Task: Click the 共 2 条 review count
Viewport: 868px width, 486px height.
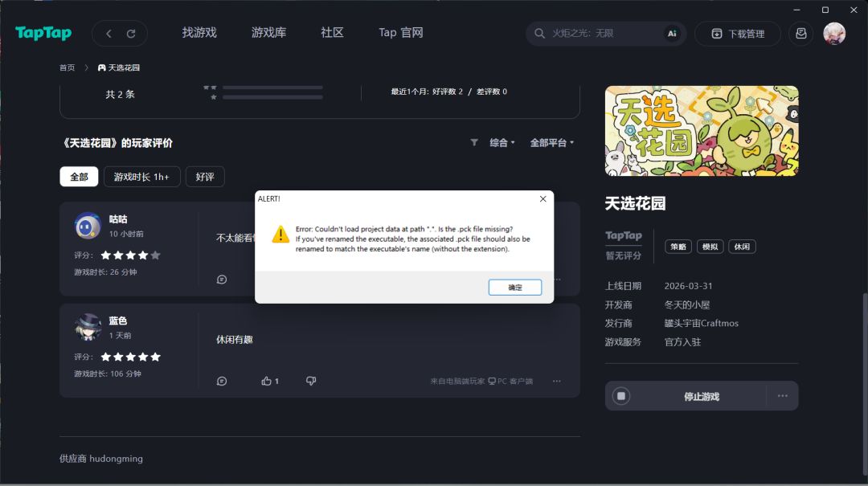Action: (x=120, y=94)
